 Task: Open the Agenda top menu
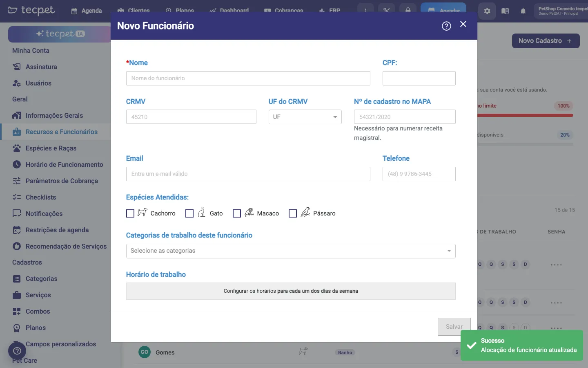click(87, 11)
